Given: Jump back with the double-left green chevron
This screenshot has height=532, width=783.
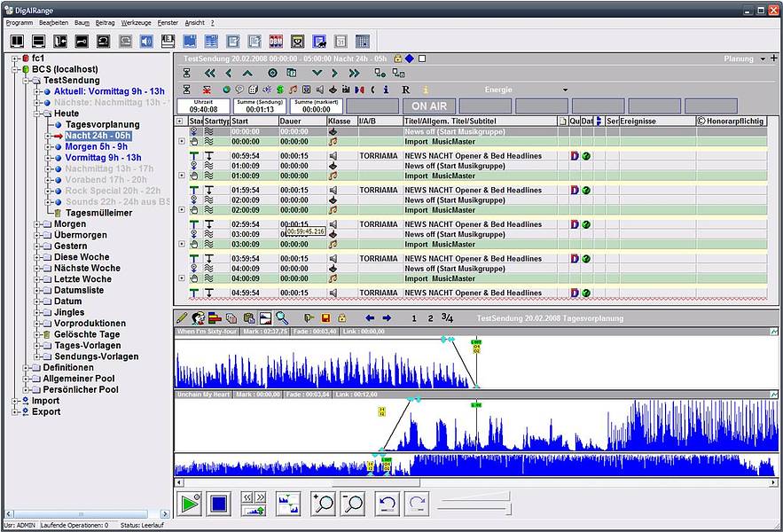Looking at the screenshot, I should pos(210,74).
